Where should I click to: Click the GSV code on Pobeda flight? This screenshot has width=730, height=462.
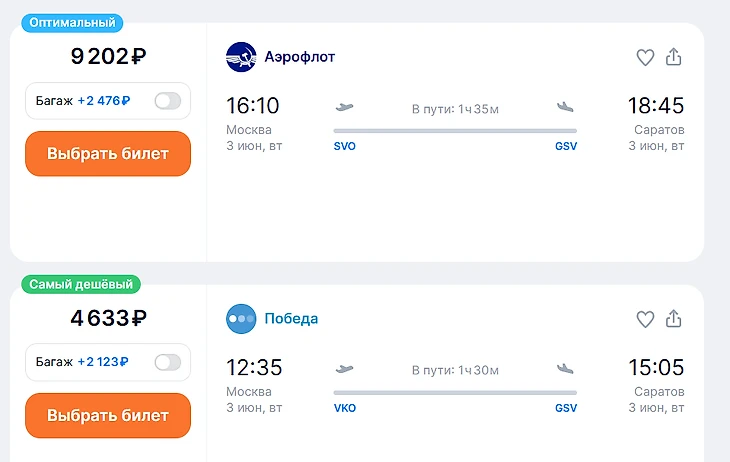(x=566, y=408)
